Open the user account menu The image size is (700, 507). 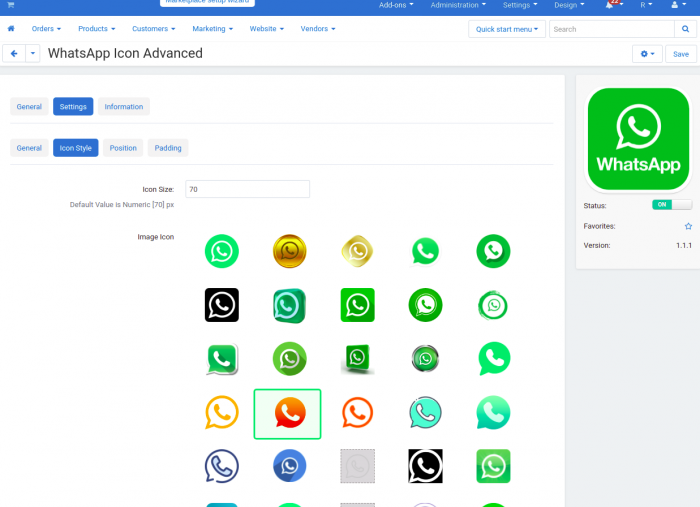pyautogui.click(x=679, y=5)
